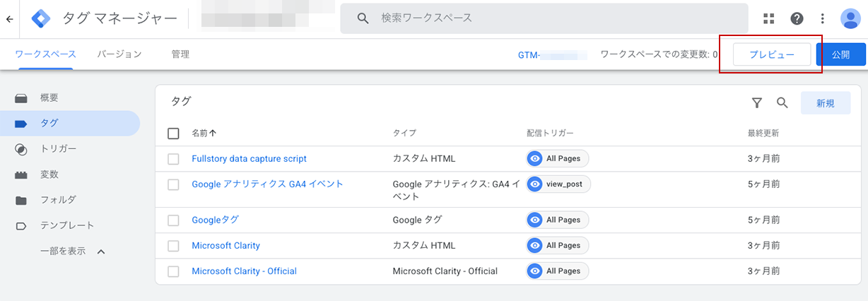Viewport: 868px width, 301px height.
Task: Click the フォルダ folder icon in sidebar
Action: 21,200
